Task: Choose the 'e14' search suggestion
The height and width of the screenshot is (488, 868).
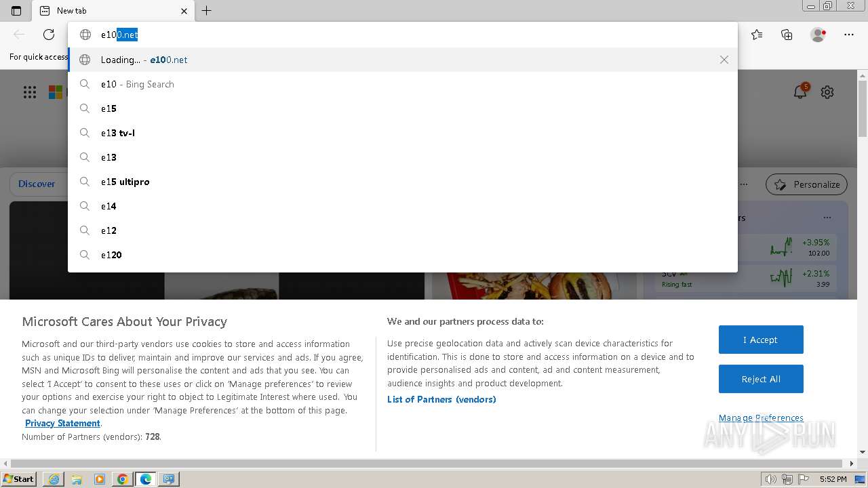Action: click(x=403, y=206)
